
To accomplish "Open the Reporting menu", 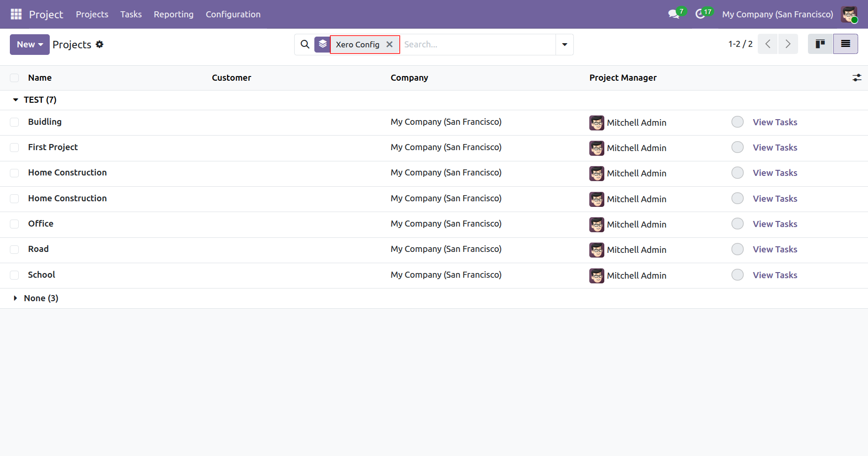I will click(x=174, y=14).
